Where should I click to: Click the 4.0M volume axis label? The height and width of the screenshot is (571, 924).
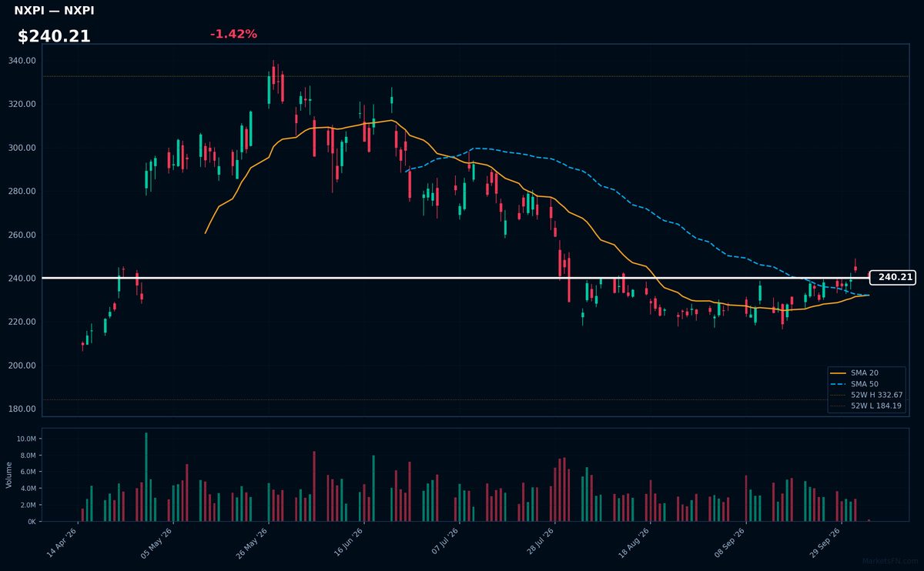pyautogui.click(x=28, y=489)
